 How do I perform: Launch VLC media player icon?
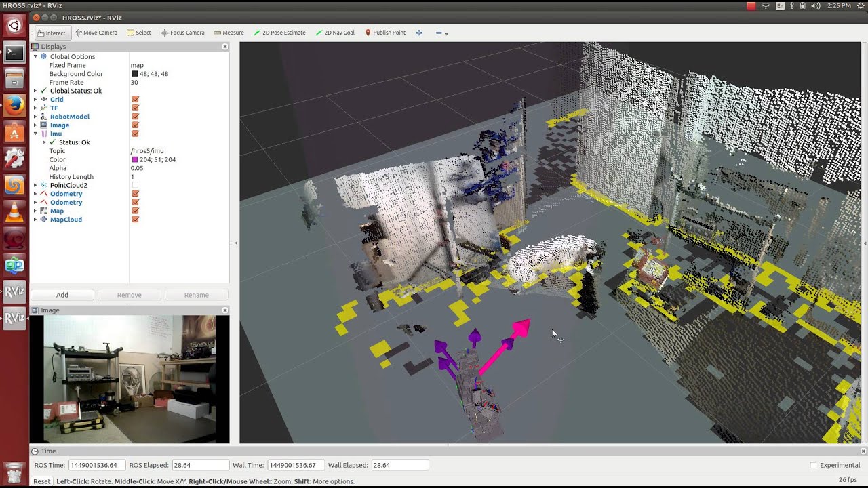14,212
